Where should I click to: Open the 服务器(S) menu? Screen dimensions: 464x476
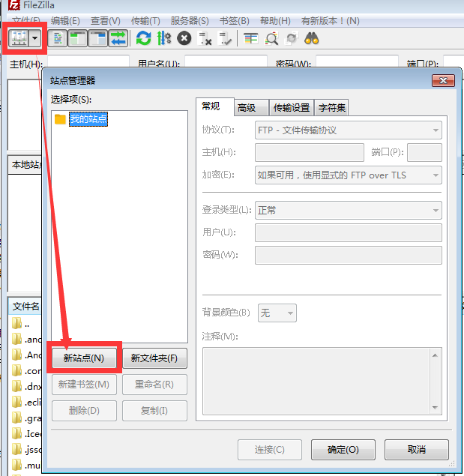point(190,21)
